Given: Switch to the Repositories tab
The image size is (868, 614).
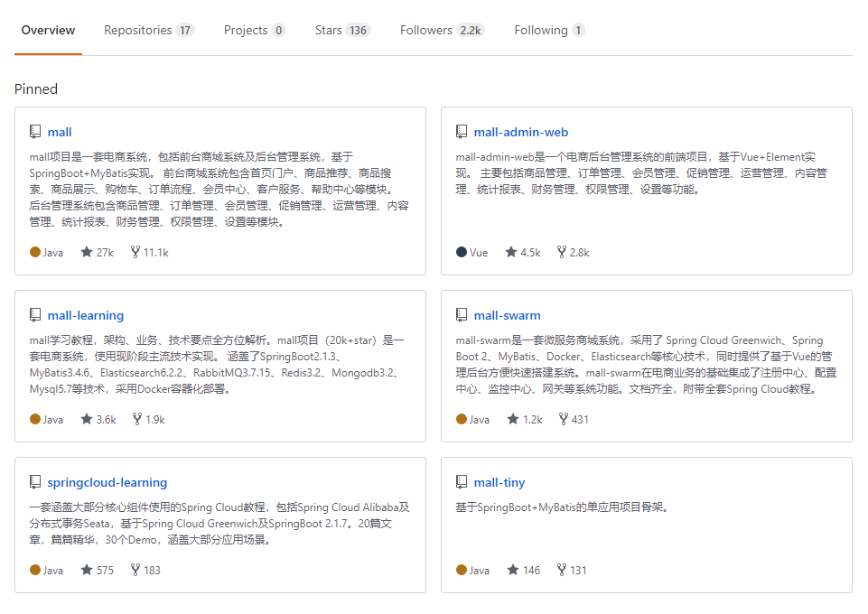Looking at the screenshot, I should 149,31.
